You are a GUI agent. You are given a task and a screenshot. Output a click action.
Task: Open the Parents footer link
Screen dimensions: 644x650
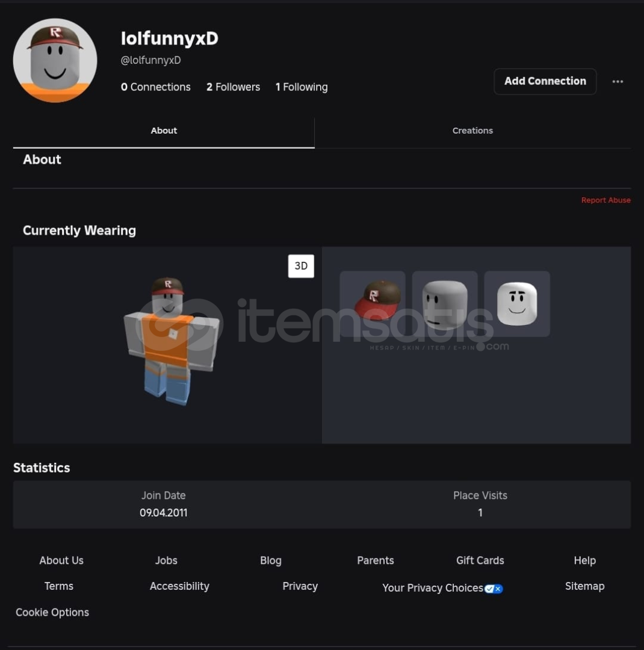pyautogui.click(x=376, y=560)
